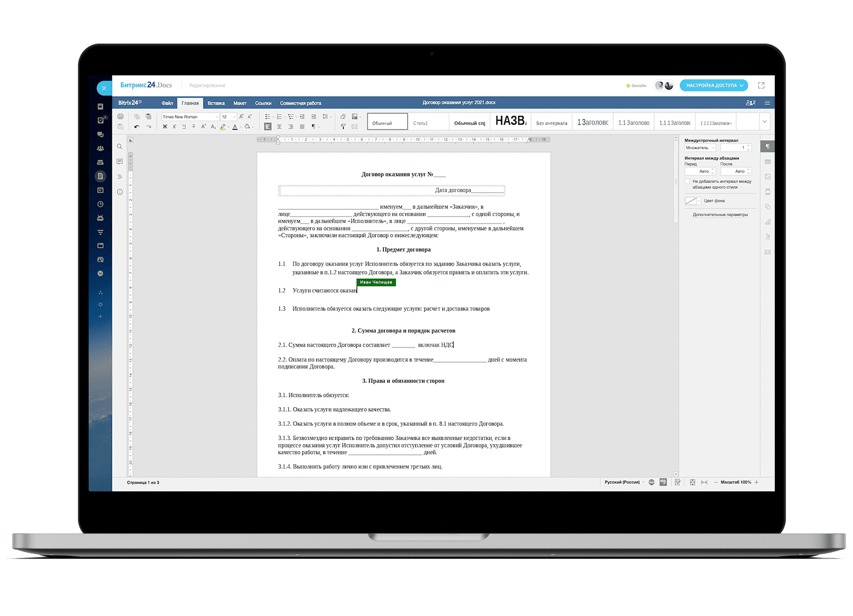Apply superscript formatting
Screen dimensions: 853x616
(203, 127)
